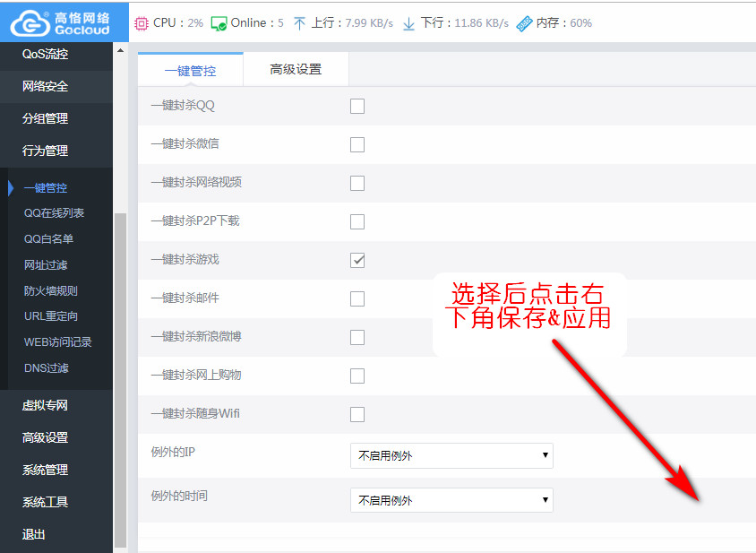The height and width of the screenshot is (553, 756).
Task: Click the 内存 60% readout
Action: pyautogui.click(x=564, y=23)
